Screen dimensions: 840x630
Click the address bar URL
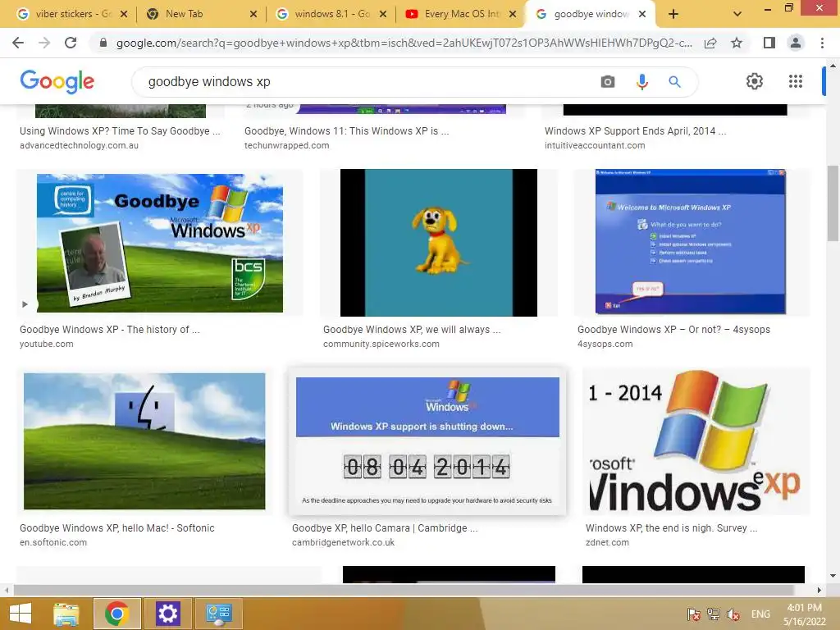pos(404,43)
